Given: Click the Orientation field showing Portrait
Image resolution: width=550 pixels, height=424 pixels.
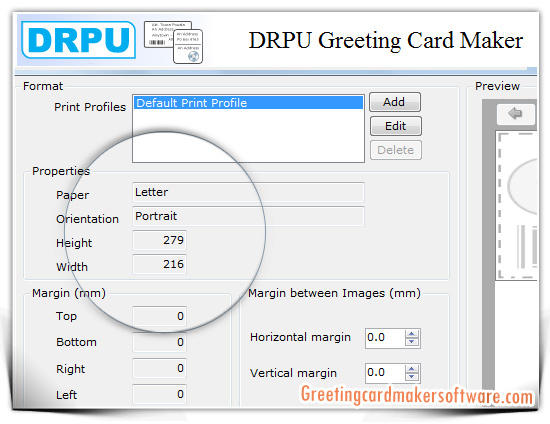Looking at the screenshot, I should (248, 216).
